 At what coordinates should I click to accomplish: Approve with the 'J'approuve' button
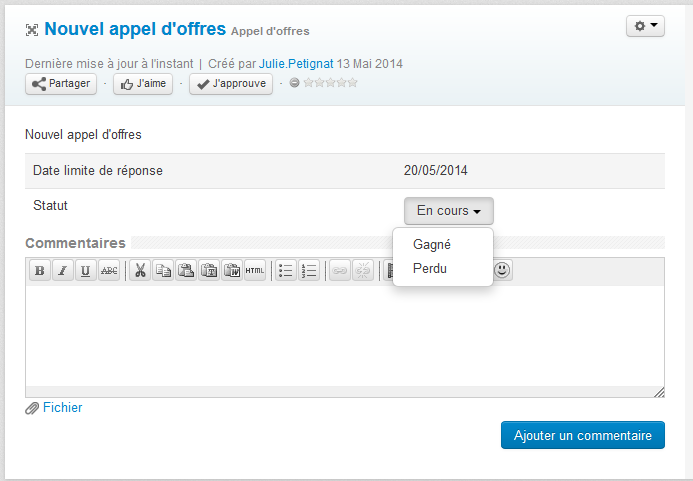pyautogui.click(x=231, y=84)
